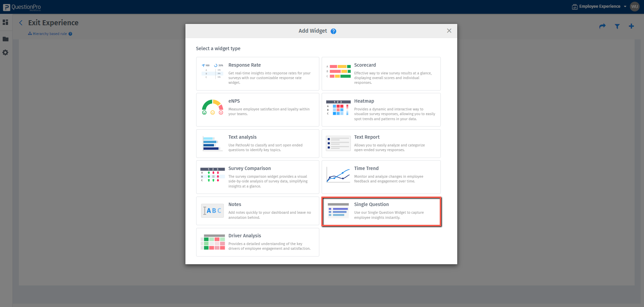Choose the eNPS gauge icon
The height and width of the screenshot is (307, 644).
tap(212, 107)
